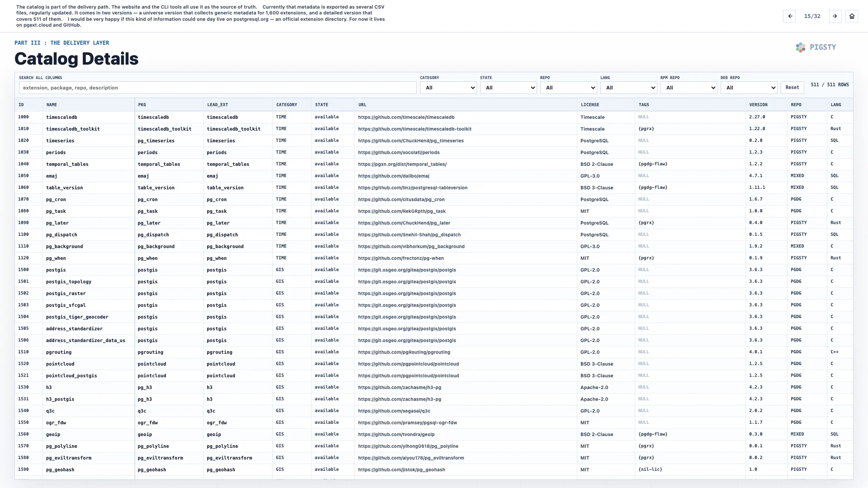
Task: Click the pgxn temporal_tables URL
Action: point(402,164)
